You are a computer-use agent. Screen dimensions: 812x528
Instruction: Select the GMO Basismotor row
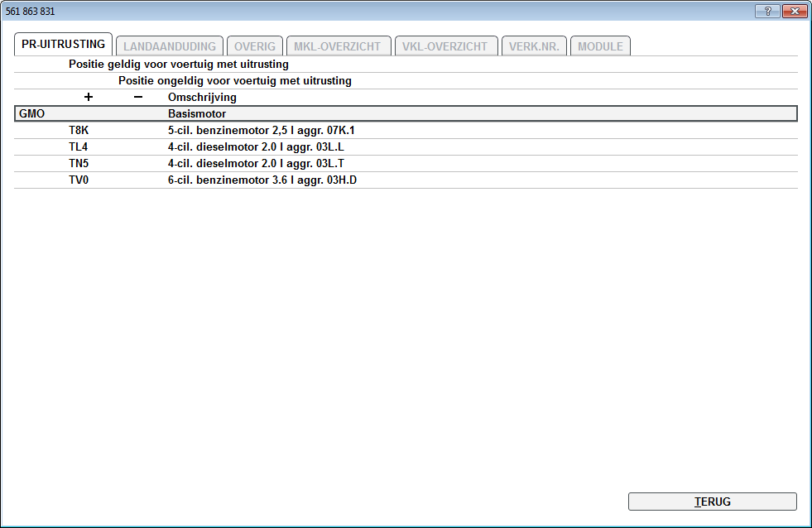click(x=406, y=113)
